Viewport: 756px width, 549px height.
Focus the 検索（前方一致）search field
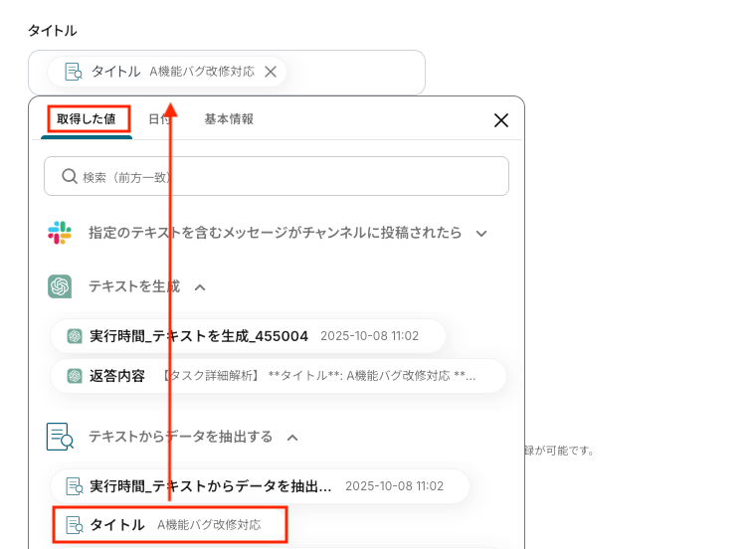point(277,176)
